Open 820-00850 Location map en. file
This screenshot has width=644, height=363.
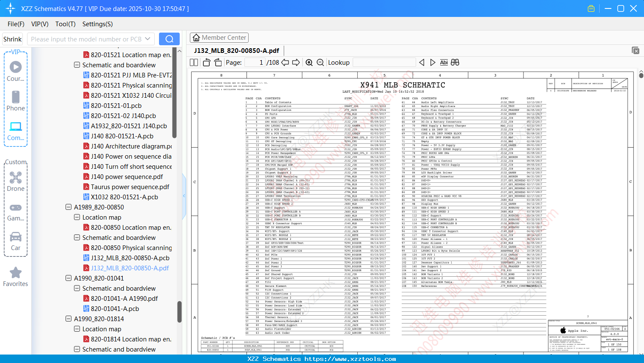[127, 228]
